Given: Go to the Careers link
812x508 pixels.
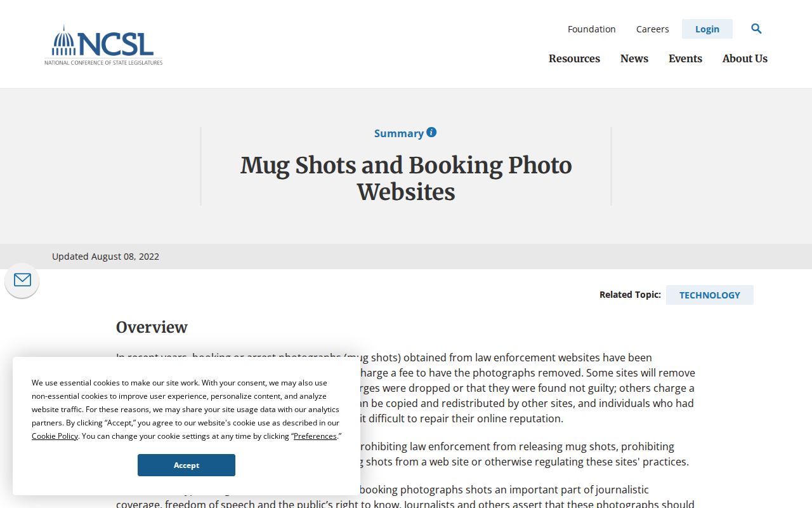Looking at the screenshot, I should 652,29.
